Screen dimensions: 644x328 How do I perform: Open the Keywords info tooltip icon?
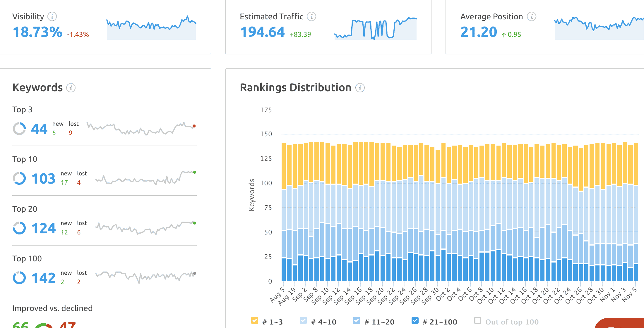(71, 88)
